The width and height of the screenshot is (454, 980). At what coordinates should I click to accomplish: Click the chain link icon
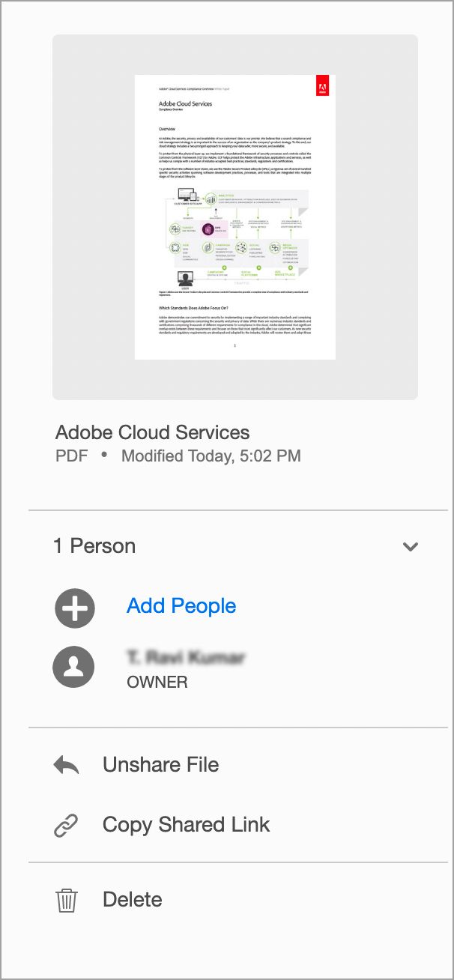[67, 825]
